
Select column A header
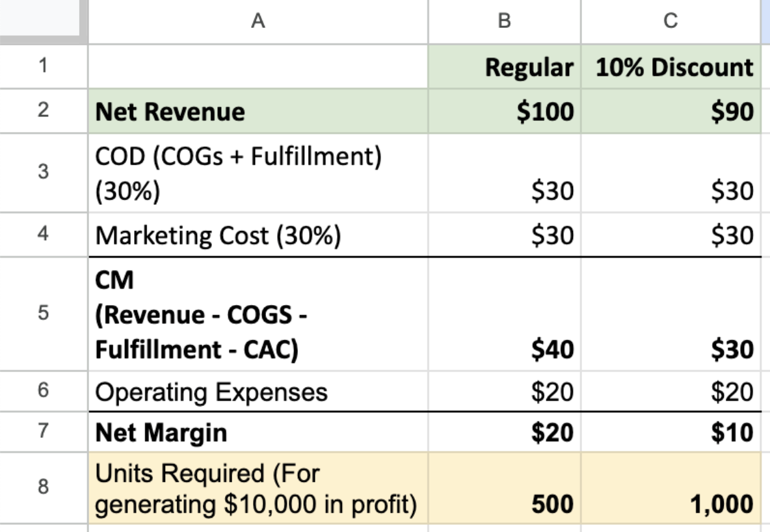[x=258, y=21]
